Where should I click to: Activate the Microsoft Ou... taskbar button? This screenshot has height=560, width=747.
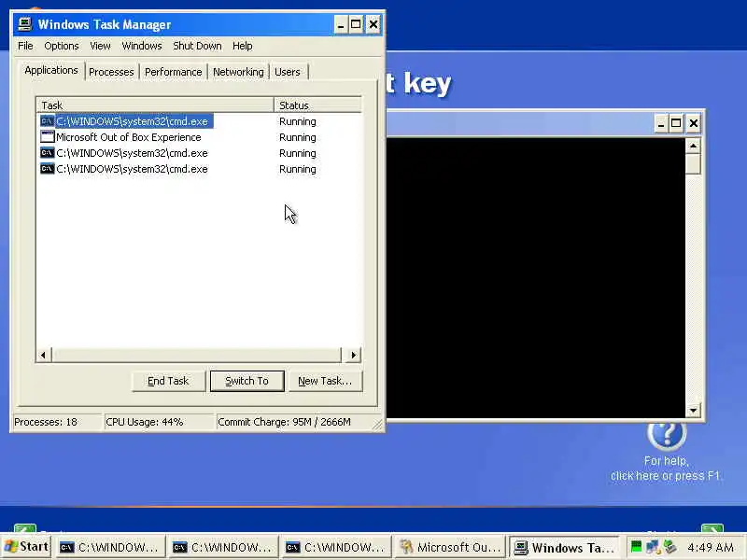[x=450, y=548]
